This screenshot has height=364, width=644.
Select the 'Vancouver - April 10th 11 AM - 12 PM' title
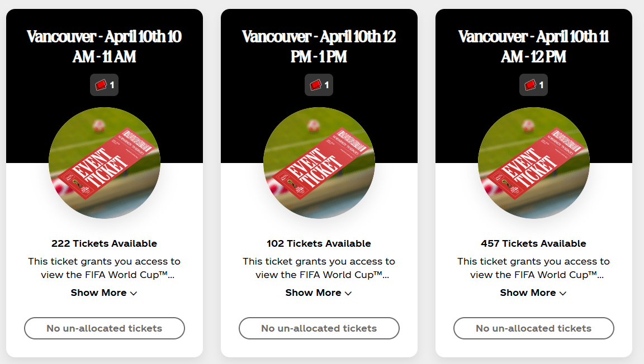(534, 46)
